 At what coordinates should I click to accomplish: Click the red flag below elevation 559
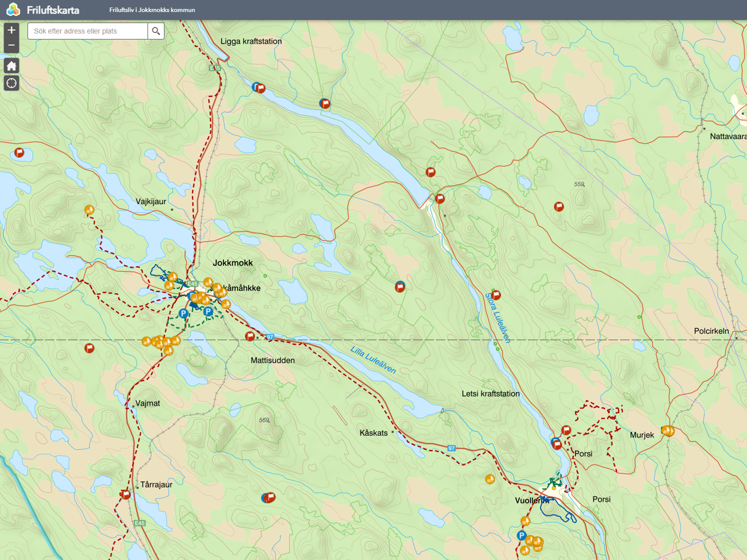click(559, 207)
